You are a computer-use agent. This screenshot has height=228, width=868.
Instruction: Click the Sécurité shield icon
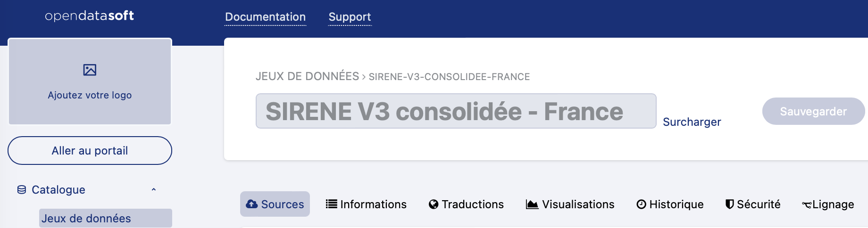click(729, 204)
